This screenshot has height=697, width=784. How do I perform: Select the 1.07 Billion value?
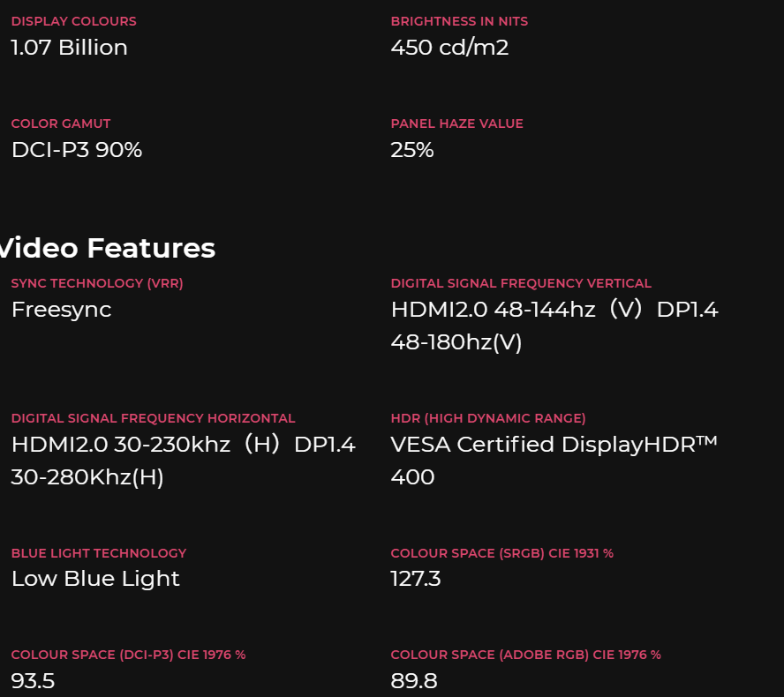click(69, 48)
